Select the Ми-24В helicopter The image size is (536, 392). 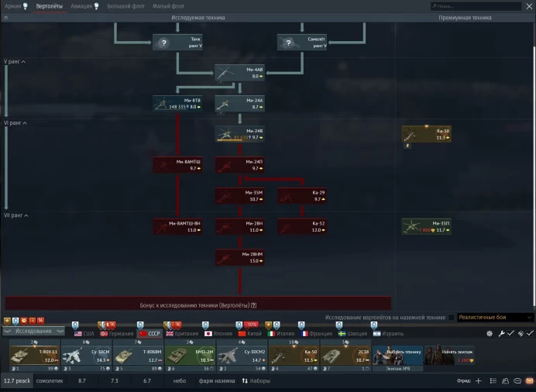tap(239, 134)
